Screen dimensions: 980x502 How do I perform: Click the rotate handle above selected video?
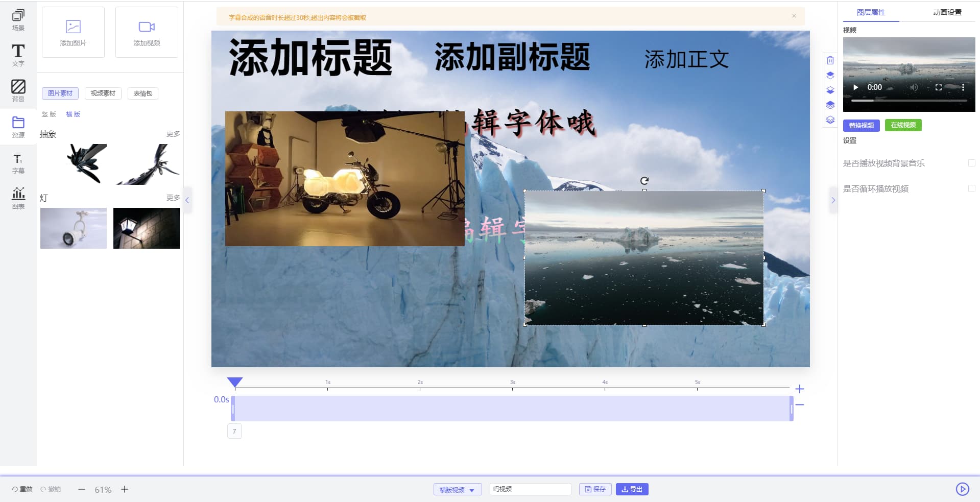[644, 181]
